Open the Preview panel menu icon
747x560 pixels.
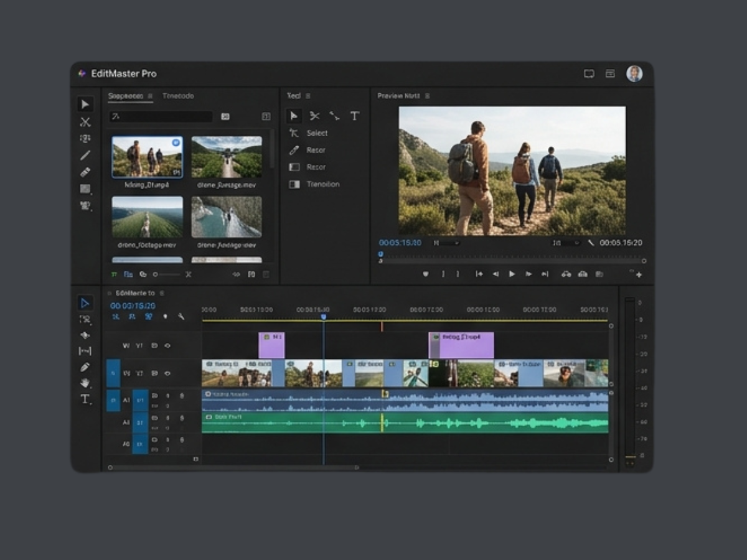coord(428,96)
